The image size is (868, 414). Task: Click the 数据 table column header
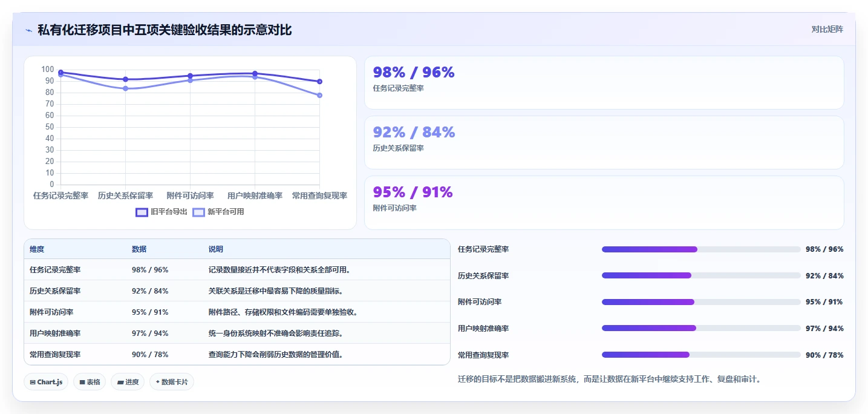pos(139,249)
